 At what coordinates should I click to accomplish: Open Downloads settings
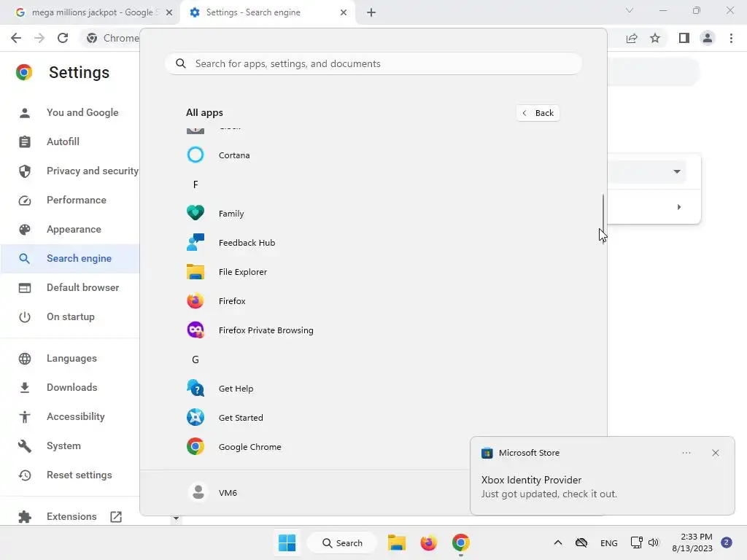click(x=71, y=387)
